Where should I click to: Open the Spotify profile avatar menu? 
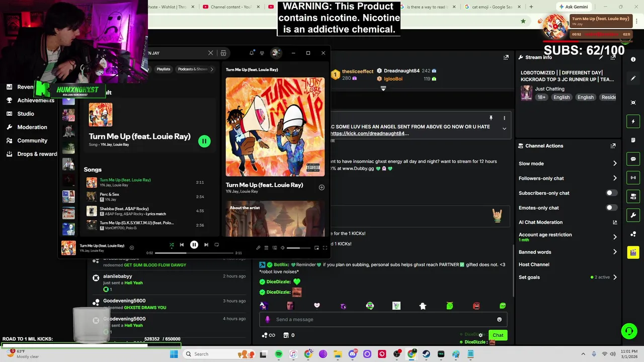click(276, 53)
